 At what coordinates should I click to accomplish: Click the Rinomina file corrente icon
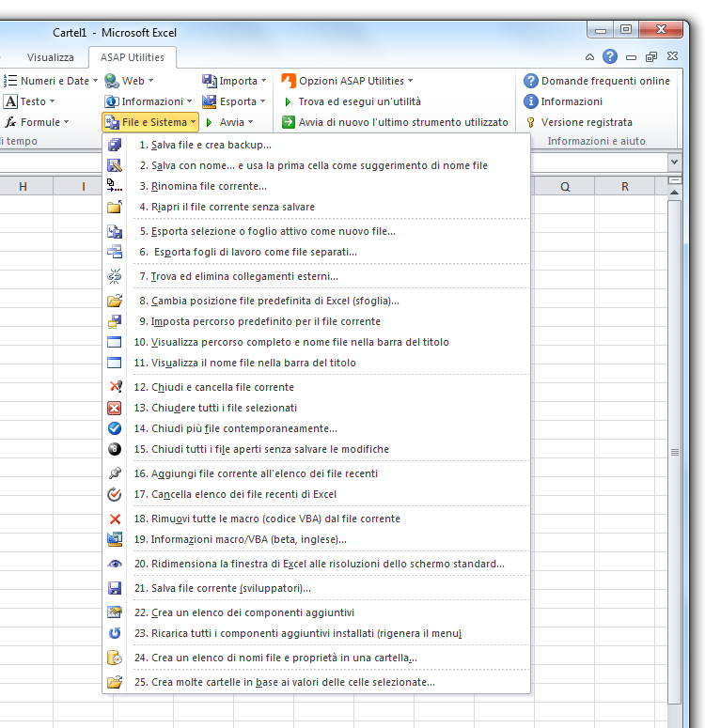(115, 186)
